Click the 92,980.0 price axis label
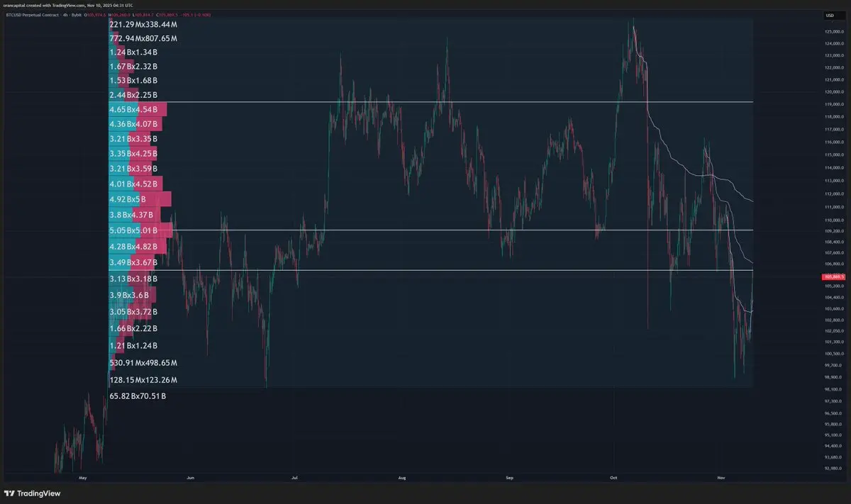The height and width of the screenshot is (504, 851). tap(833, 469)
